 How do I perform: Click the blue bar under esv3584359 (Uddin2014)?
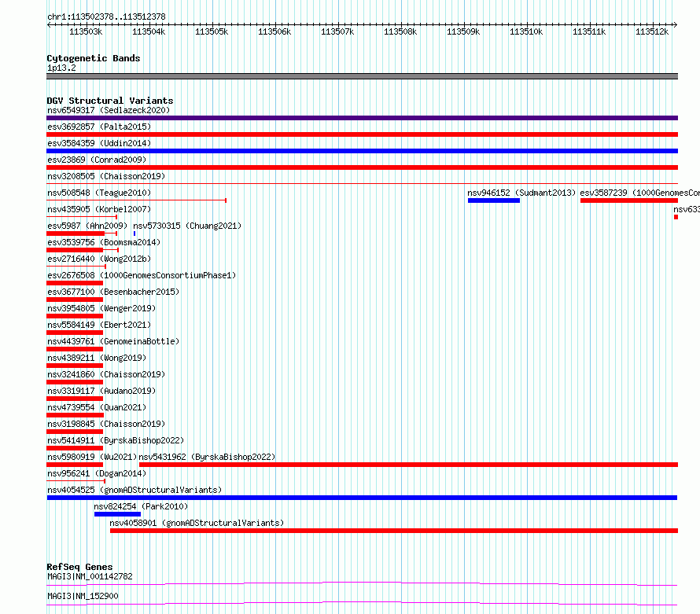pyautogui.click(x=362, y=151)
